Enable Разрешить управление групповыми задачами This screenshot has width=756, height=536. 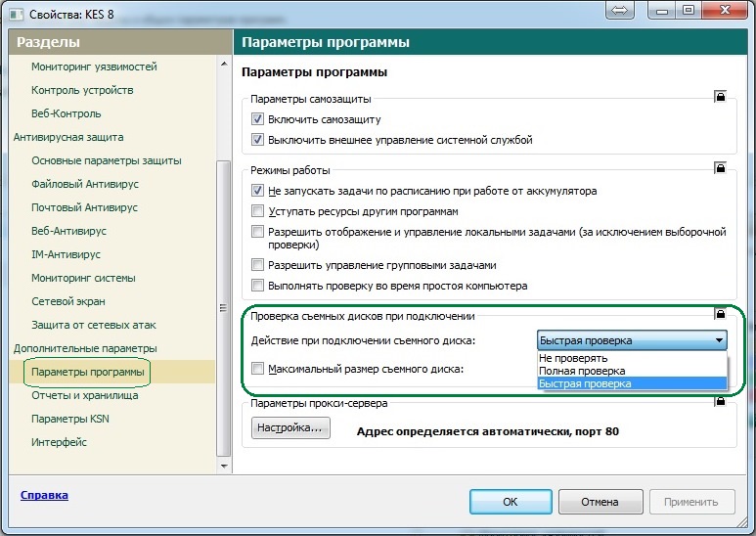tap(257, 265)
